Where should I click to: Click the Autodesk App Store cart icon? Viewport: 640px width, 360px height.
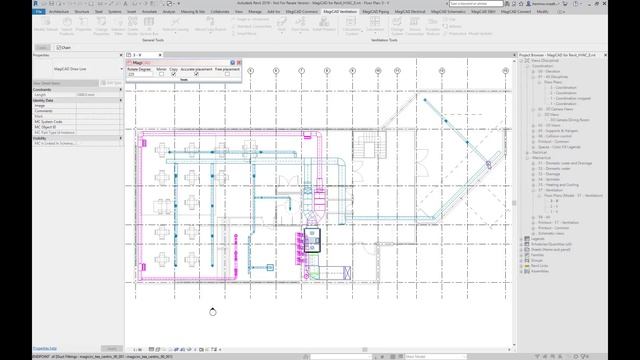(x=565, y=3)
